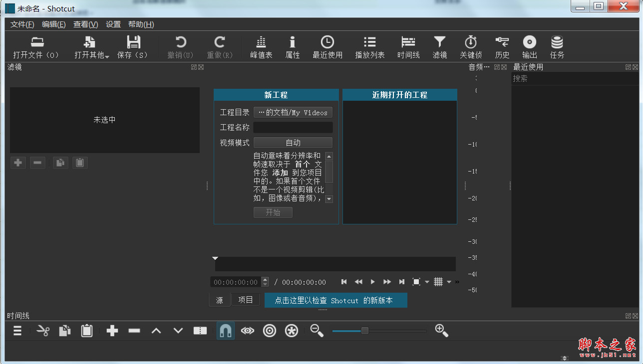643x364 pixels.
Task: Expand the grid display options dropdown arrow
Action: [x=449, y=282]
